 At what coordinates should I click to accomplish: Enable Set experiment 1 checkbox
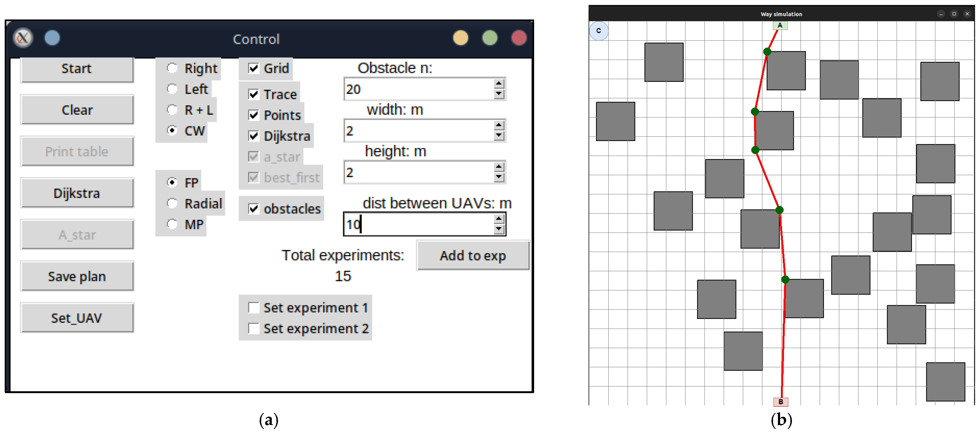point(253,307)
